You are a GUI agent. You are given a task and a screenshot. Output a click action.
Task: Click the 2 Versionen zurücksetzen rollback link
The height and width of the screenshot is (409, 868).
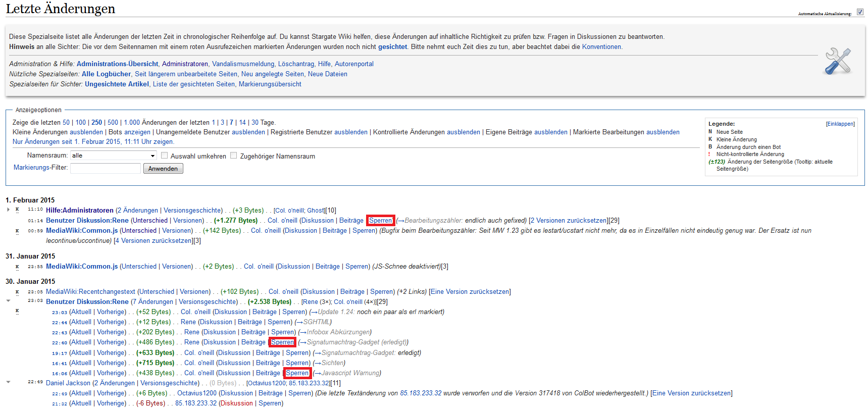coord(569,221)
